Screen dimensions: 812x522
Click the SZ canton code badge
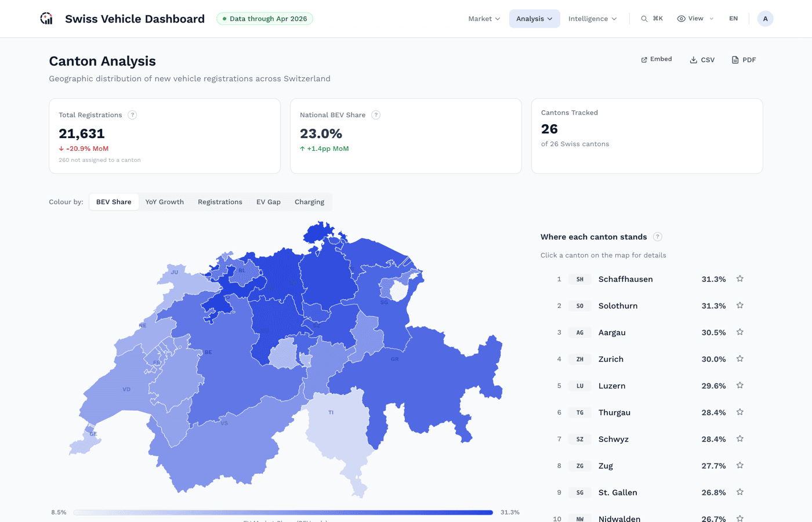(580, 439)
